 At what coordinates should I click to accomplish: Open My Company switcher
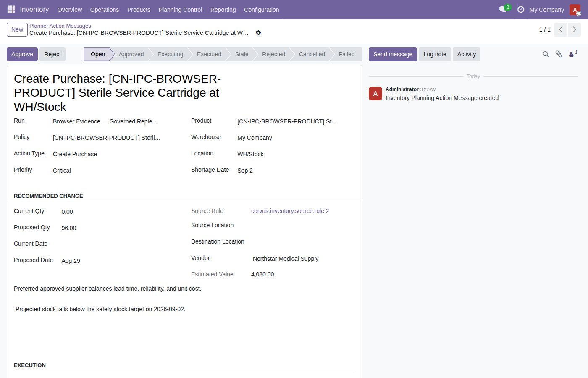(x=546, y=10)
